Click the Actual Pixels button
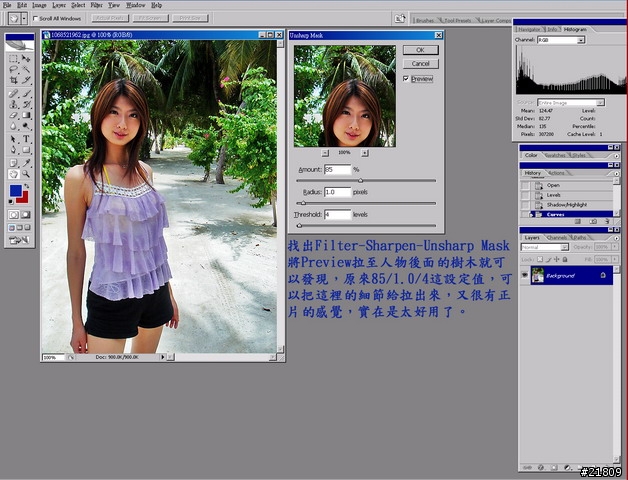The width and height of the screenshot is (628, 480). click(x=110, y=18)
